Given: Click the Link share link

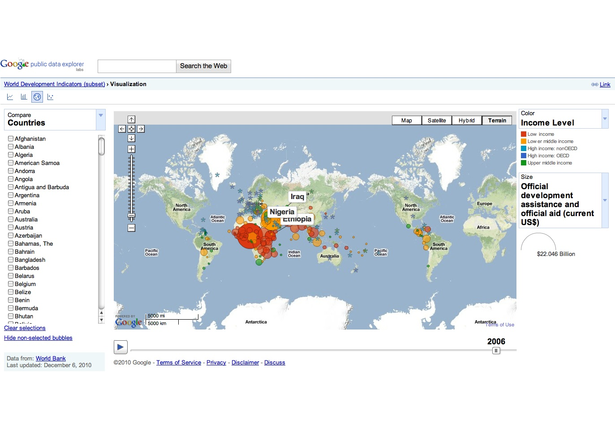Looking at the screenshot, I should point(605,84).
